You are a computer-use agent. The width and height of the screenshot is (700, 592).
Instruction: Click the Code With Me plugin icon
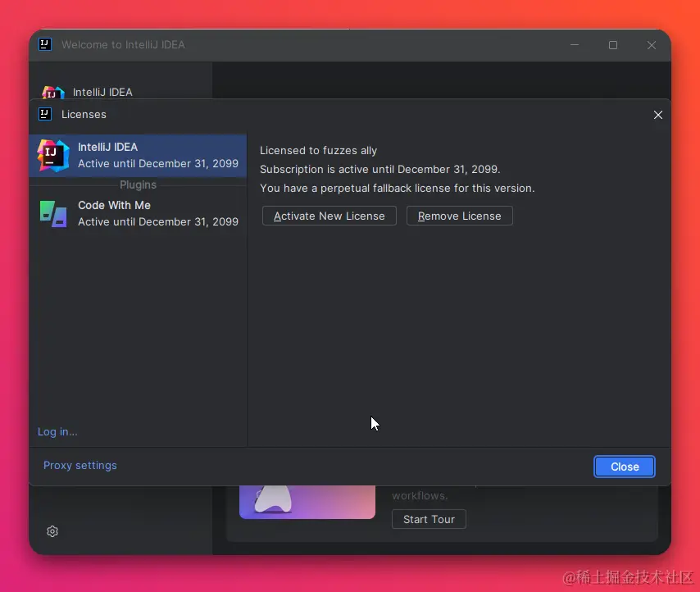53,214
